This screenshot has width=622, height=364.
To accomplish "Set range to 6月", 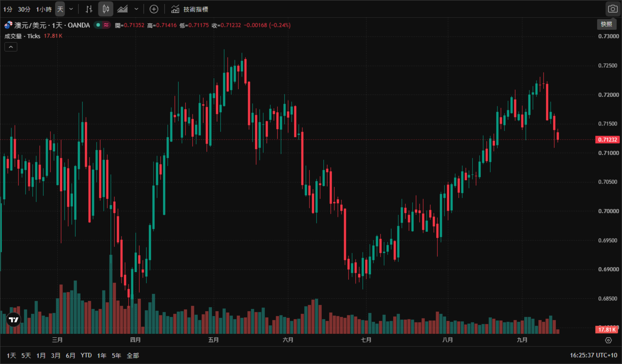I will (71, 355).
